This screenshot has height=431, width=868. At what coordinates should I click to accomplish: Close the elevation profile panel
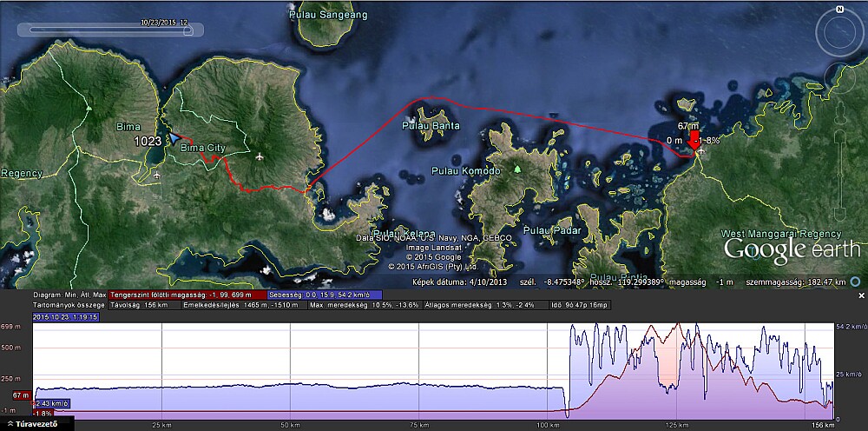point(862,295)
